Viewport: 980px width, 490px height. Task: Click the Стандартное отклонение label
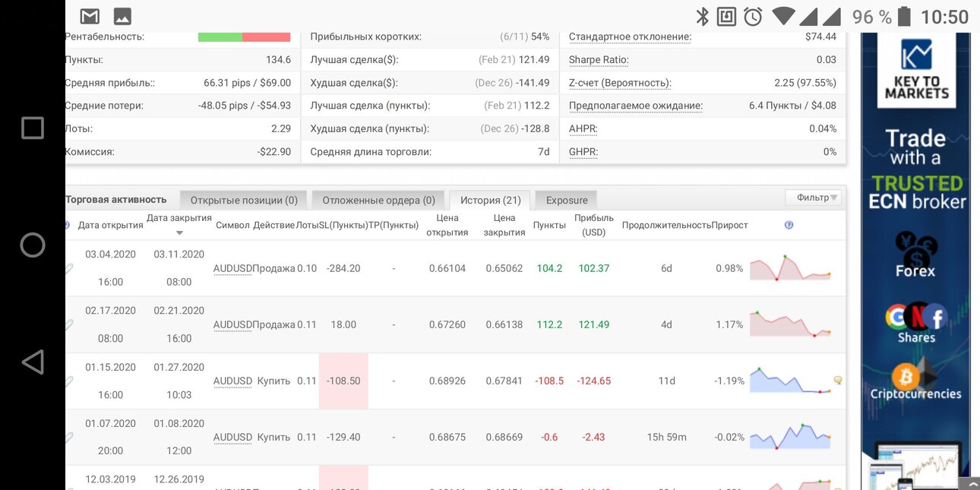(630, 36)
